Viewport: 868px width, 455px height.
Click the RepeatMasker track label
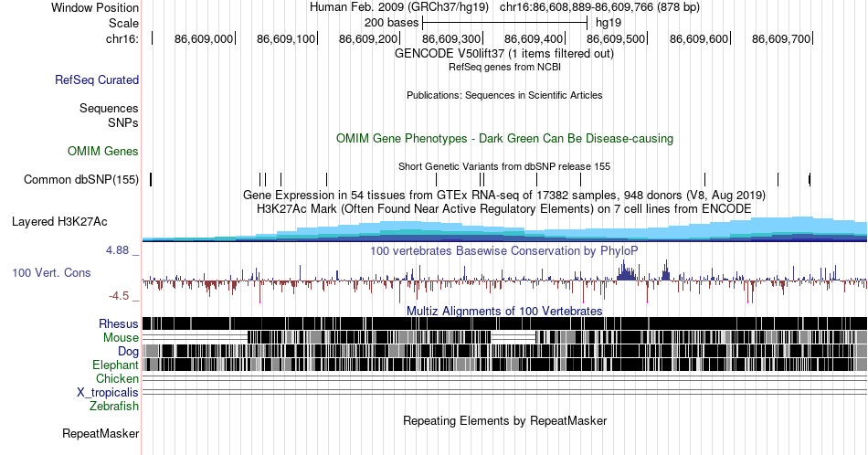[x=101, y=433]
